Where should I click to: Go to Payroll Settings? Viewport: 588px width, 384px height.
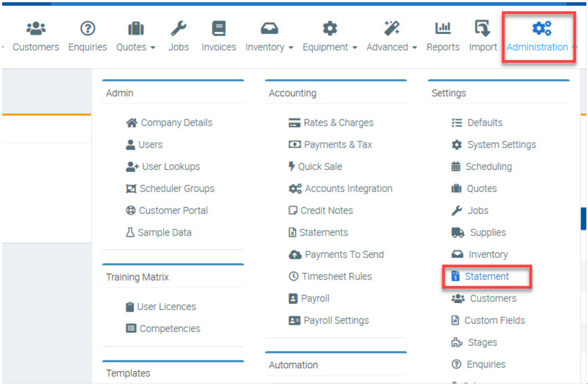pyautogui.click(x=336, y=320)
